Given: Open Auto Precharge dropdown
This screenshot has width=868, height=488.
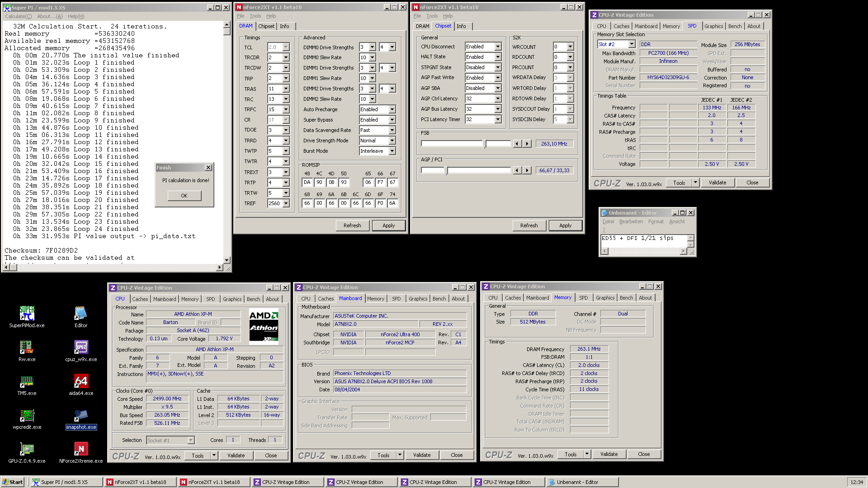Looking at the screenshot, I should click(x=392, y=109).
